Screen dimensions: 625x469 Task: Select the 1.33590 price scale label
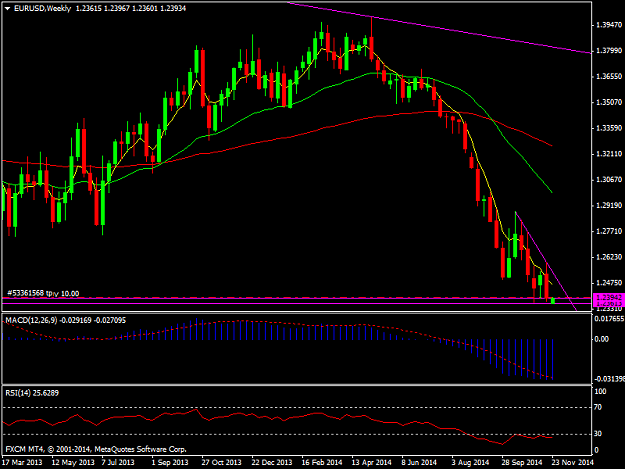(x=608, y=128)
